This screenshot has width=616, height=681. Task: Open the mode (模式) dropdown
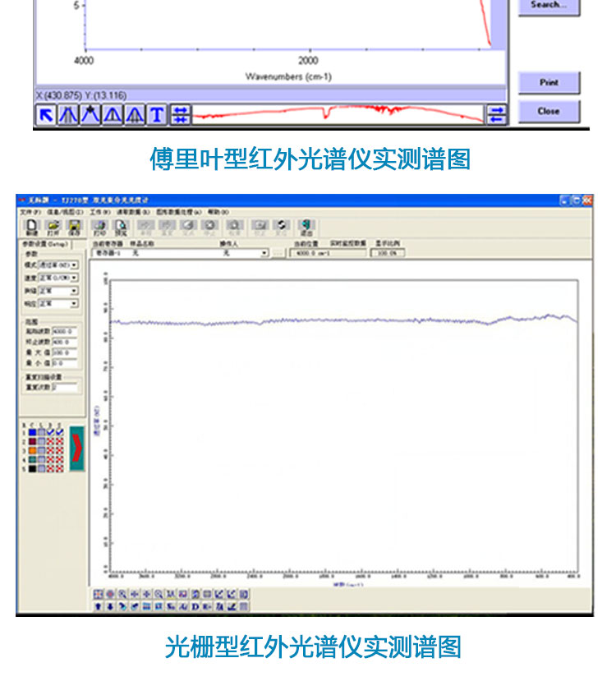(x=75, y=265)
